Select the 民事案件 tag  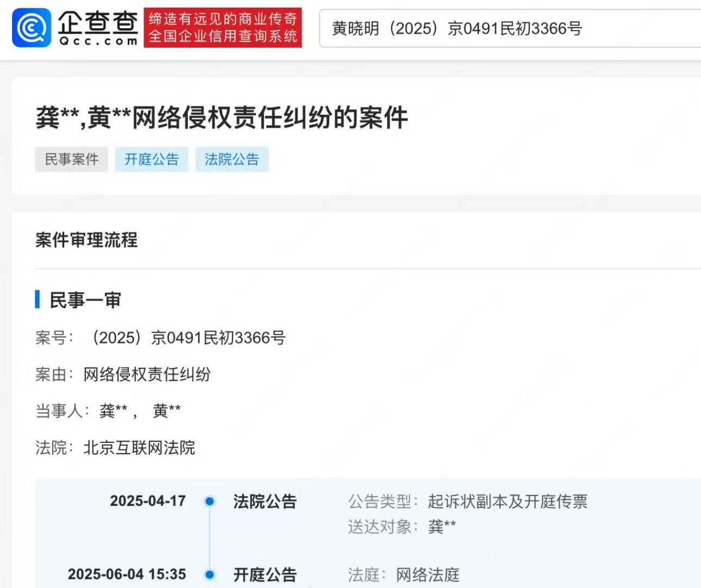pyautogui.click(x=71, y=159)
